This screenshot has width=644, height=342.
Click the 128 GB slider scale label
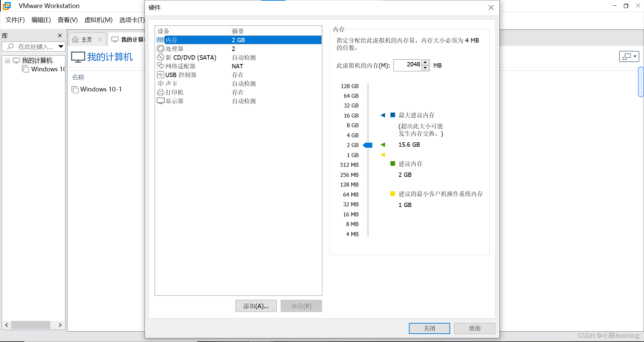350,86
